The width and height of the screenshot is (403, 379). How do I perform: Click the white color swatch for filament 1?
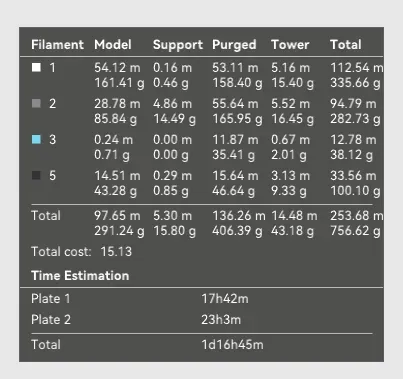(x=36, y=67)
